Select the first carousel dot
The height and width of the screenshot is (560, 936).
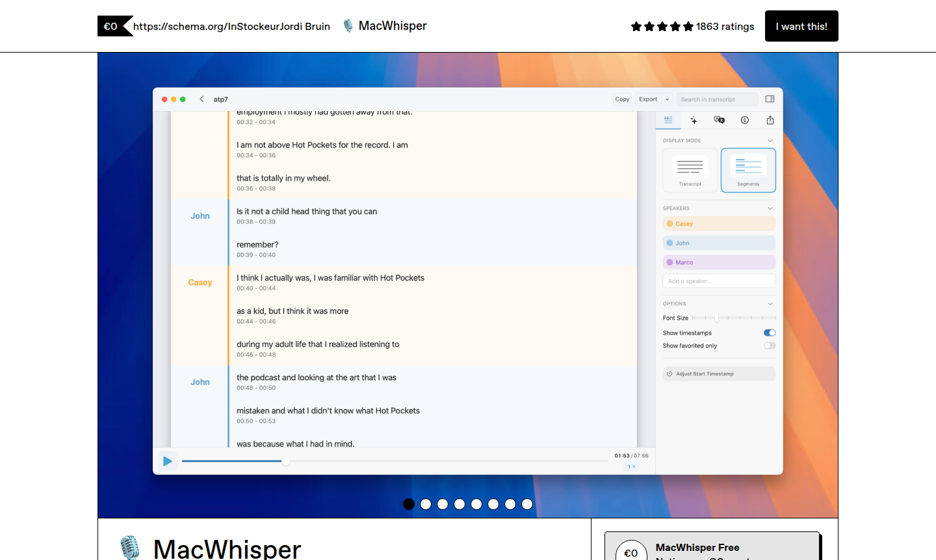click(409, 504)
